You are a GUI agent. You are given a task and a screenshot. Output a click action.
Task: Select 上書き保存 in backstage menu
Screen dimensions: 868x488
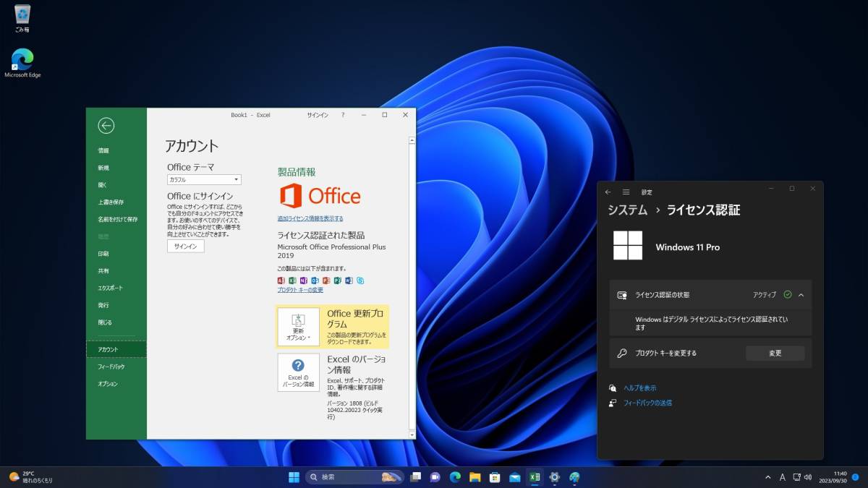(111, 202)
